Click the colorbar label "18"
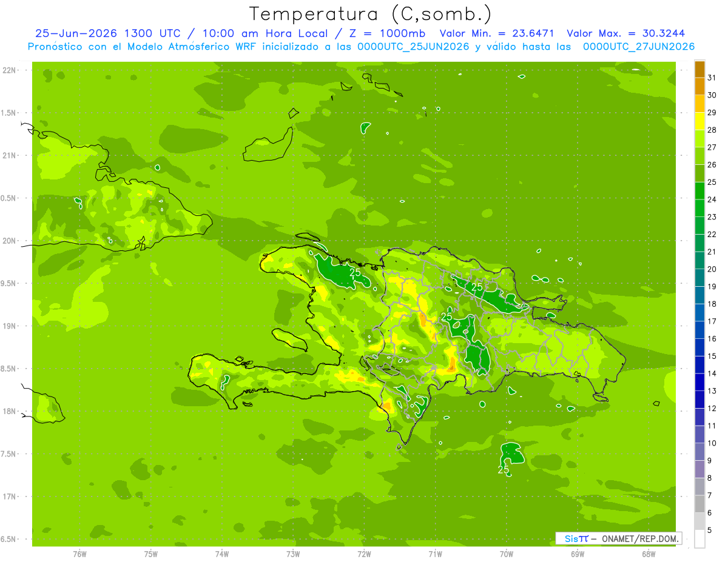 click(x=712, y=304)
